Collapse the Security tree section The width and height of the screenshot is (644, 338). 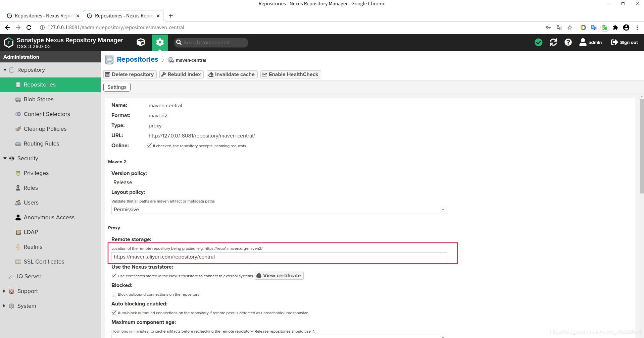tap(5, 158)
